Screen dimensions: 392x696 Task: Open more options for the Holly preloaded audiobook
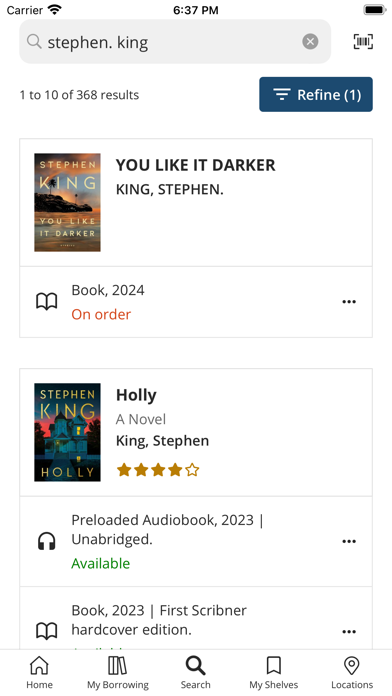pos(349,541)
